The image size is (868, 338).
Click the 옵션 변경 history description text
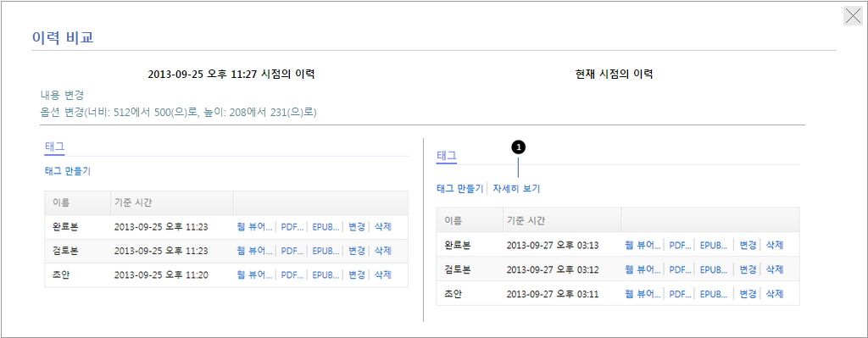click(x=178, y=113)
